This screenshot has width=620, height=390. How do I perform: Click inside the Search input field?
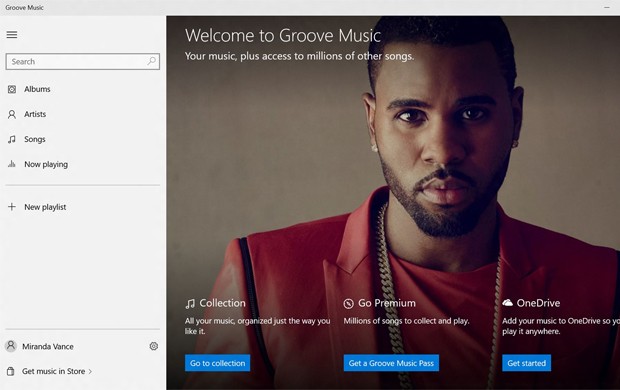[83, 62]
